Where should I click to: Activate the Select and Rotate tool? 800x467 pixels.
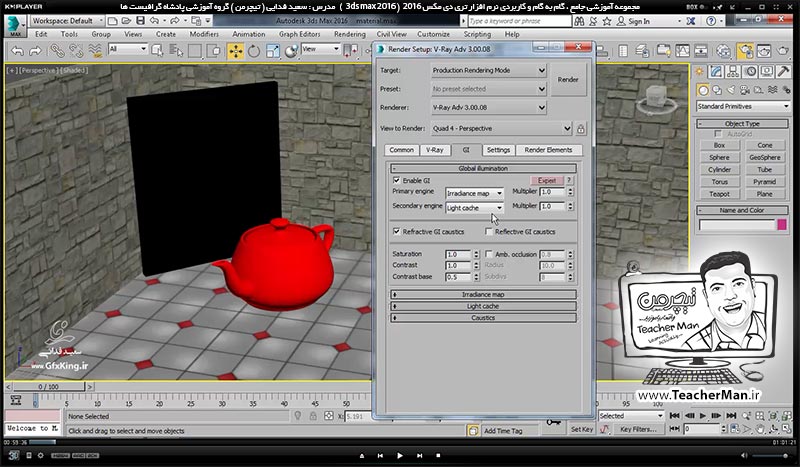point(254,51)
